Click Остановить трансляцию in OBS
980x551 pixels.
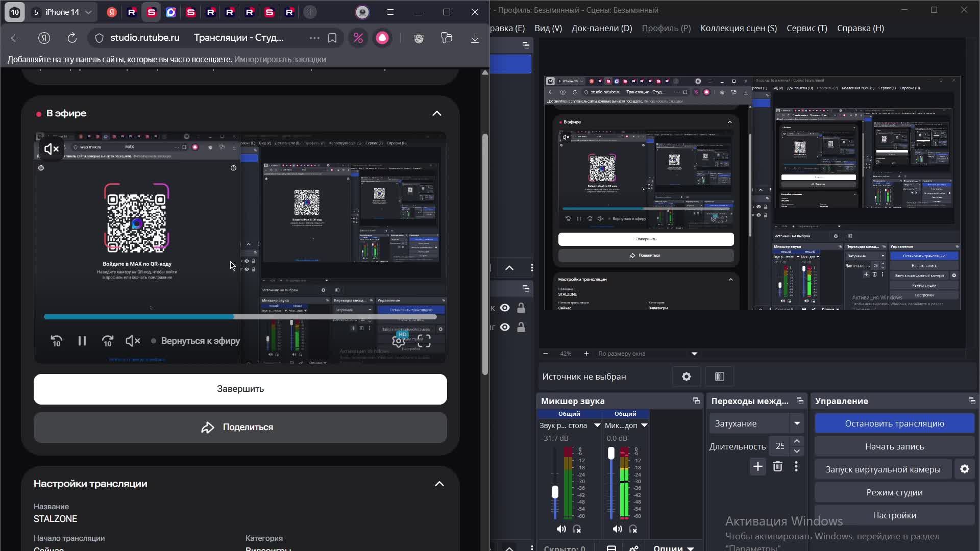click(x=894, y=423)
